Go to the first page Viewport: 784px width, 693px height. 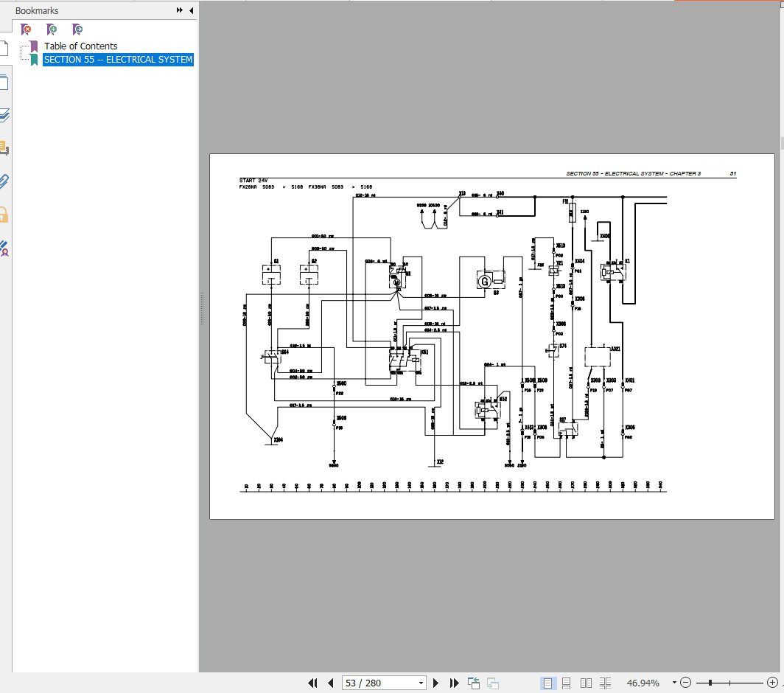coord(312,683)
